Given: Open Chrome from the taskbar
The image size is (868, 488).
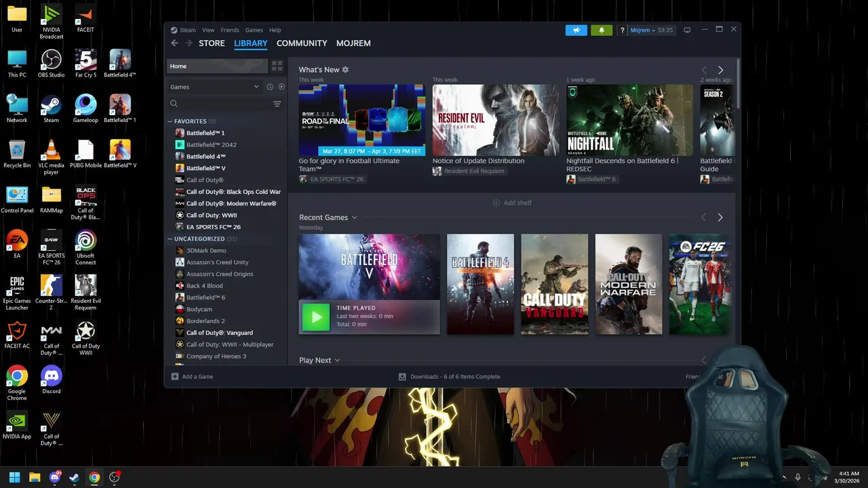Looking at the screenshot, I should [94, 477].
